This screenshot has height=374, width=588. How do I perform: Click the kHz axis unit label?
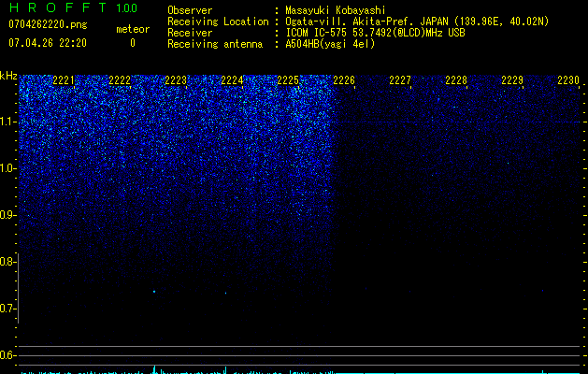pos(8,76)
